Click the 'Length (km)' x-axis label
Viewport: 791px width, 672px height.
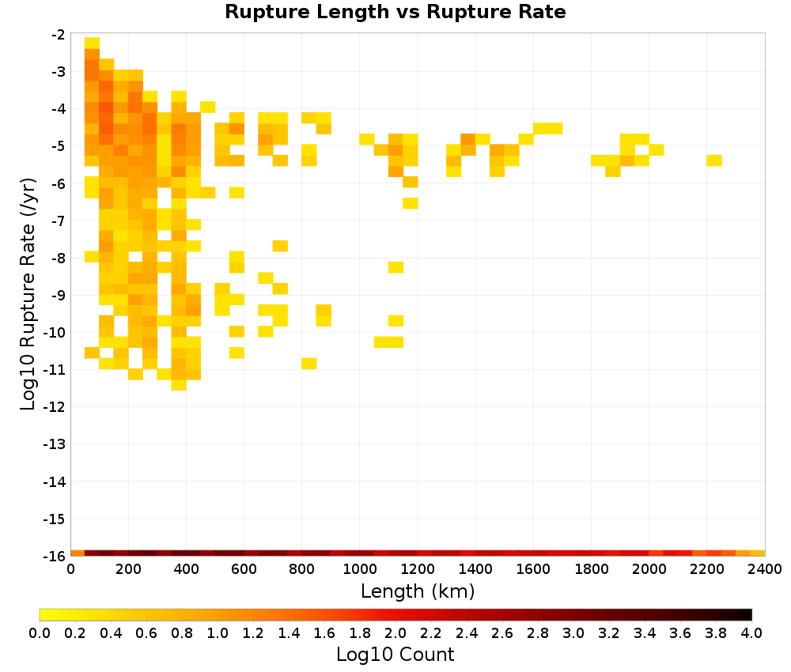[418, 591]
